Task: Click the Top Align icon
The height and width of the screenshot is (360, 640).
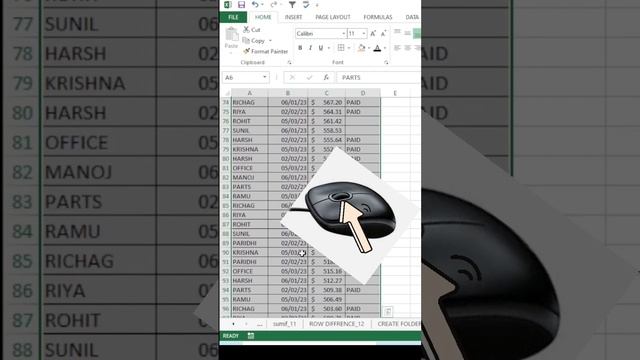Action: coord(397,33)
